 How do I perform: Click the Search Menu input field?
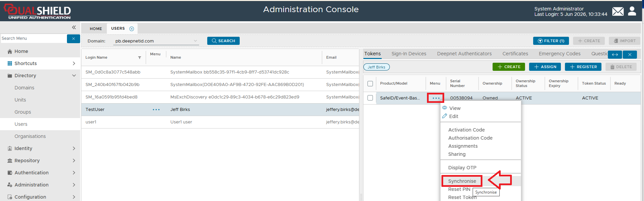pyautogui.click(x=33, y=38)
